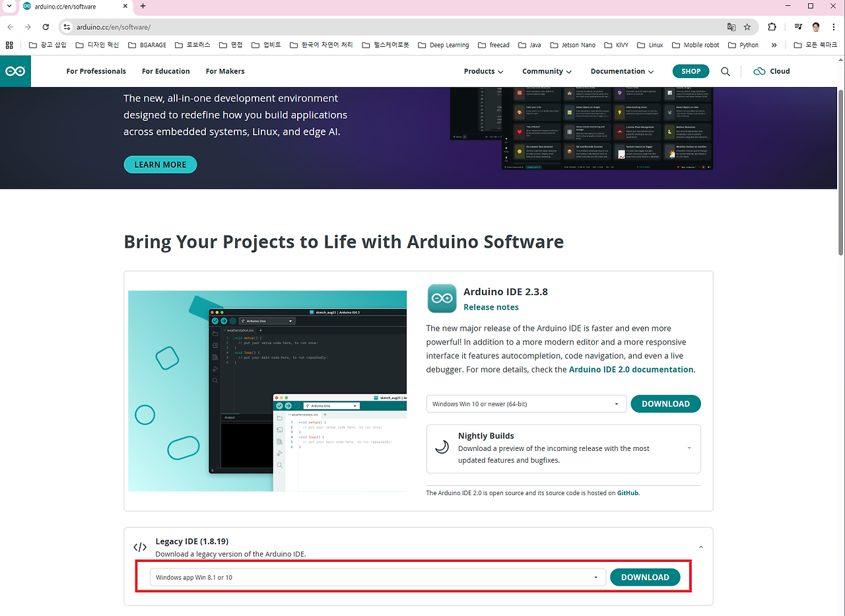
Task: Click the SHOP button
Action: pos(691,71)
